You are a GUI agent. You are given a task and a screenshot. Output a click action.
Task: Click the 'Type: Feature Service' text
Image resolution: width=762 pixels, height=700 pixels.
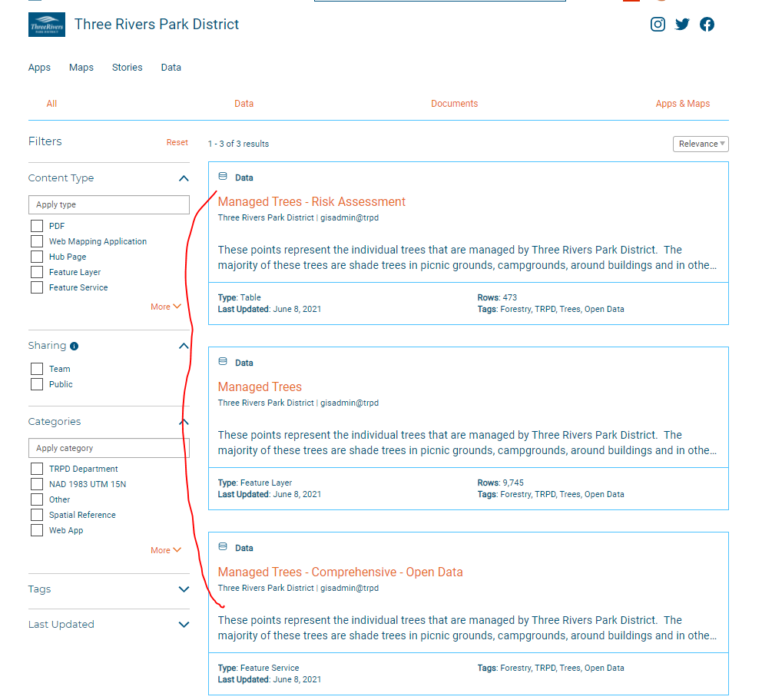point(258,668)
